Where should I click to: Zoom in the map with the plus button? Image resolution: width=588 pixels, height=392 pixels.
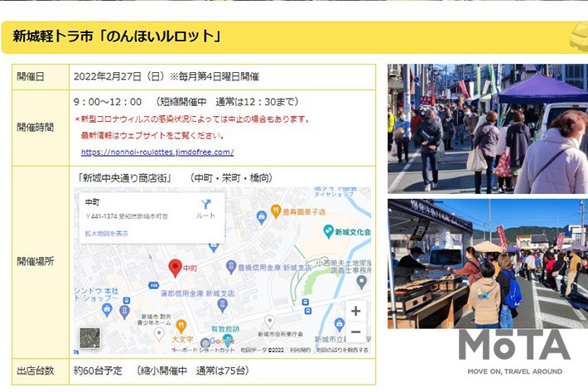point(355,311)
